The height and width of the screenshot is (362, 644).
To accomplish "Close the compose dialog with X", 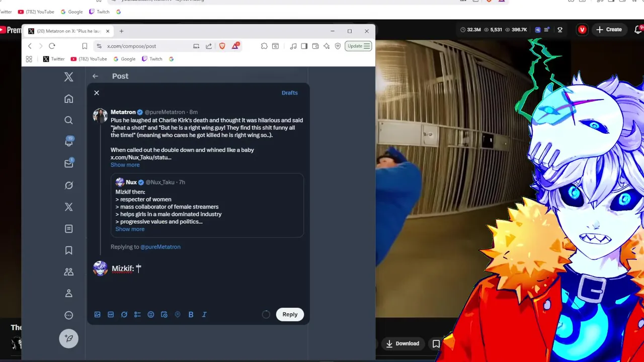I will 97,93.
